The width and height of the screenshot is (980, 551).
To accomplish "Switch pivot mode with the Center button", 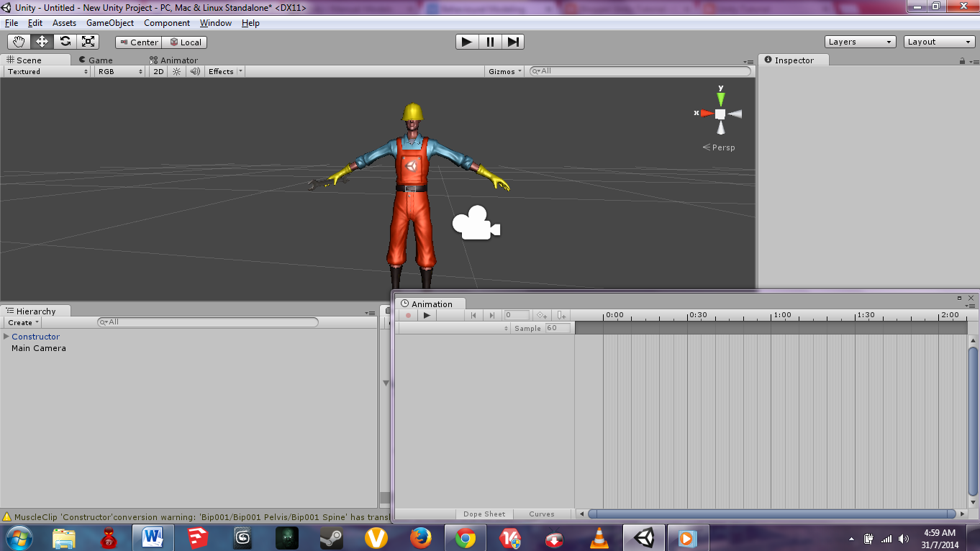I will (137, 42).
